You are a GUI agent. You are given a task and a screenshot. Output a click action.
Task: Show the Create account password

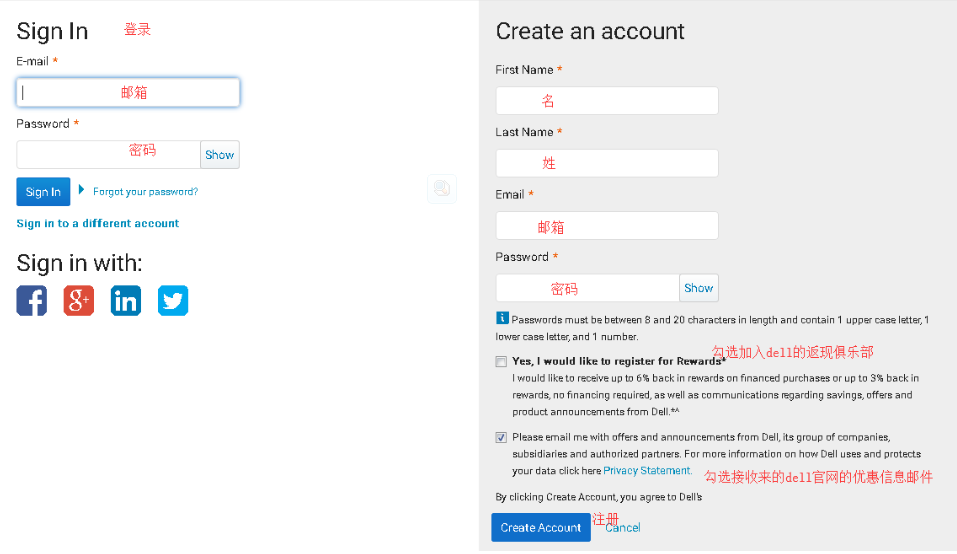698,288
